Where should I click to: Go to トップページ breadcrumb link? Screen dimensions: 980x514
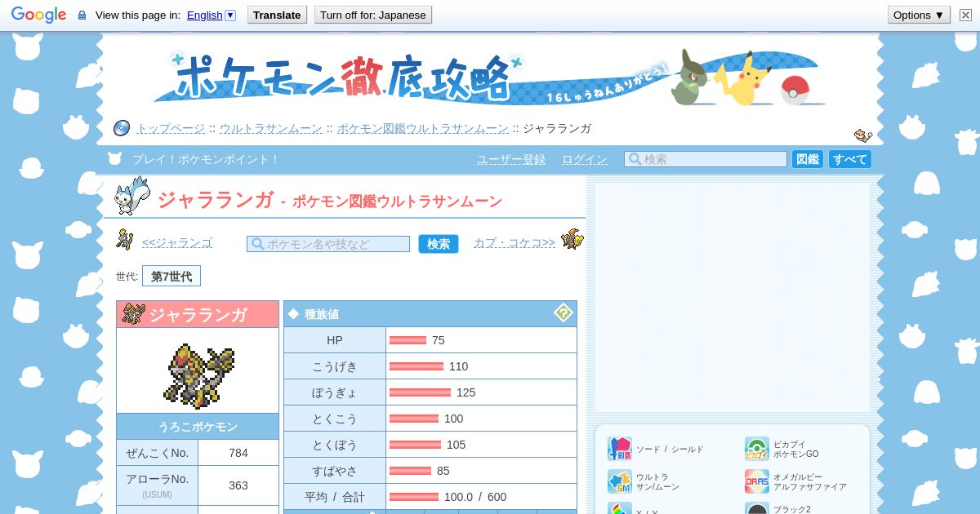click(171, 128)
